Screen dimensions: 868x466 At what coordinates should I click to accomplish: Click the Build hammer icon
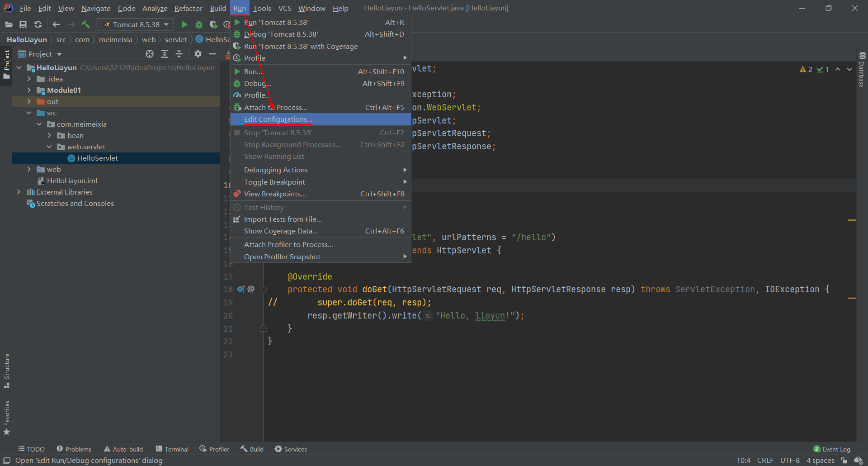pyautogui.click(x=86, y=24)
